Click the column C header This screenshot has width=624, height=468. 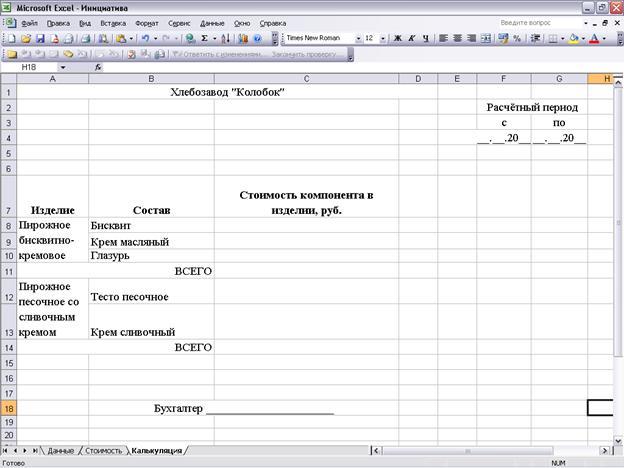tap(305, 79)
